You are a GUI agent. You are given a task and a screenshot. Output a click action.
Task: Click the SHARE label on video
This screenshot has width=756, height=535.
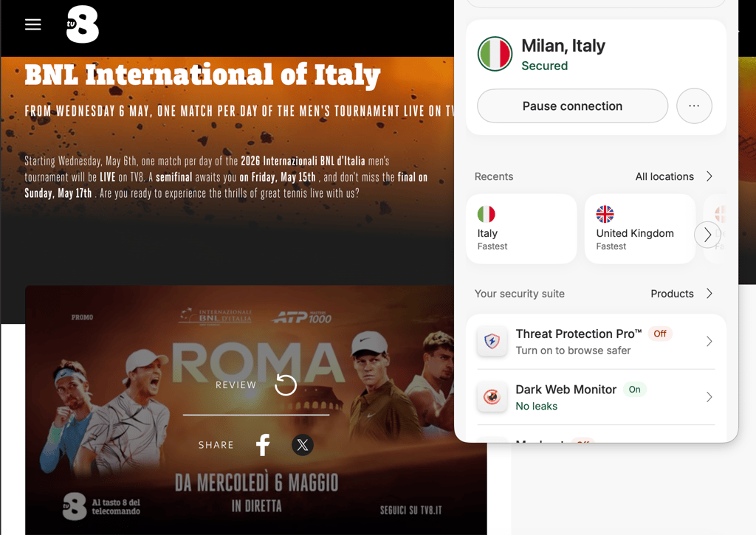tap(216, 445)
